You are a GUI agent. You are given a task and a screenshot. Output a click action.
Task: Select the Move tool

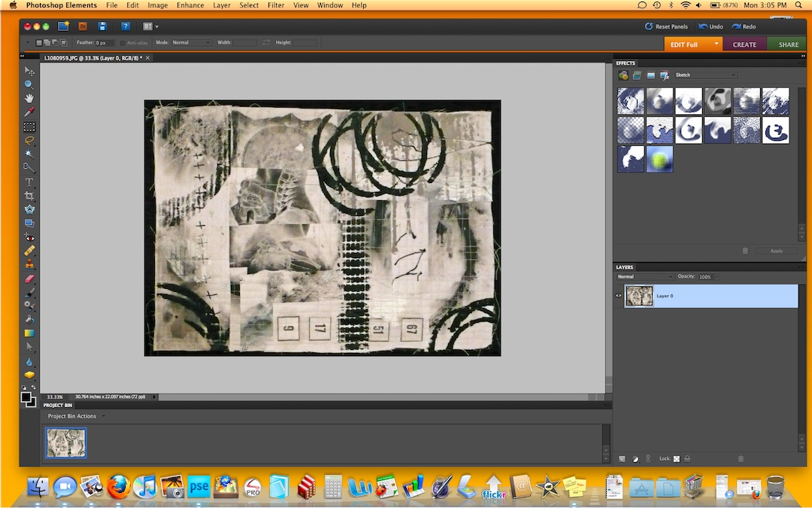click(29, 71)
